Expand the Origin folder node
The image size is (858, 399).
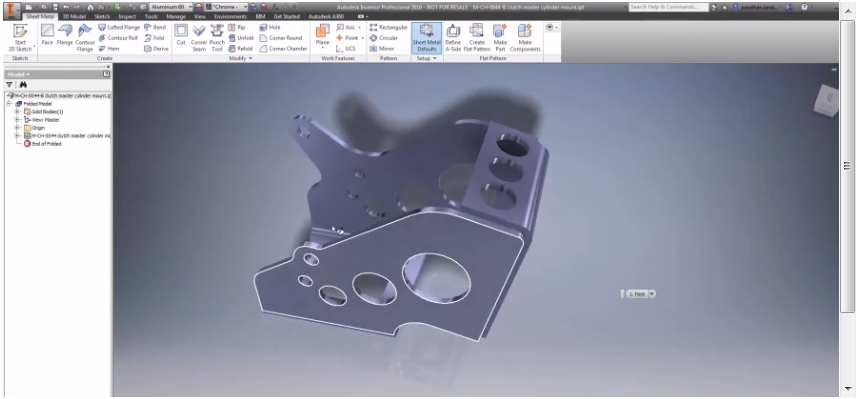[x=17, y=128]
